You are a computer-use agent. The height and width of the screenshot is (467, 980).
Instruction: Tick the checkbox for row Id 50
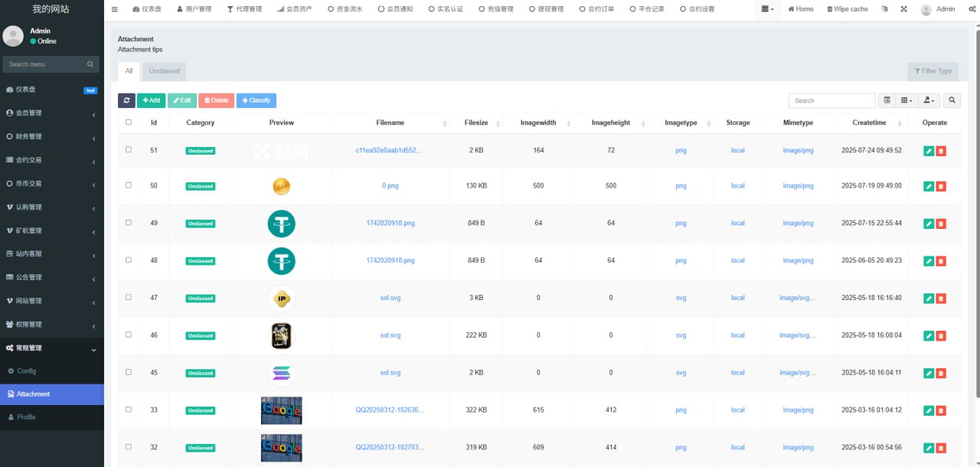129,185
